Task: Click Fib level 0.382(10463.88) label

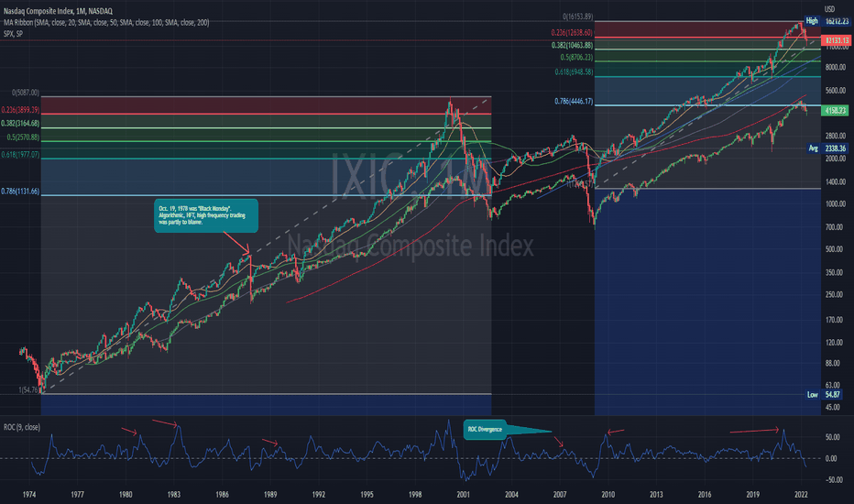Action: [572, 45]
